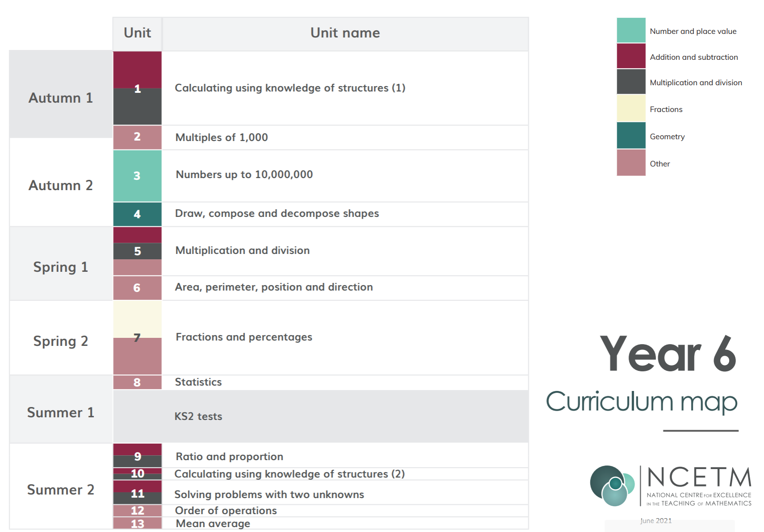This screenshot has width=764, height=532.
Task: Open the Fractions and percentages unit
Action: pos(244,337)
